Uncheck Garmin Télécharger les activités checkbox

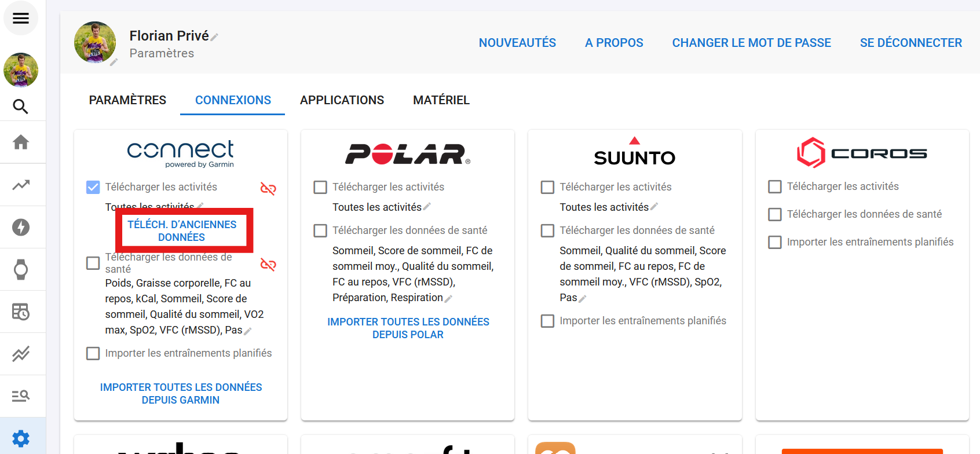click(93, 187)
